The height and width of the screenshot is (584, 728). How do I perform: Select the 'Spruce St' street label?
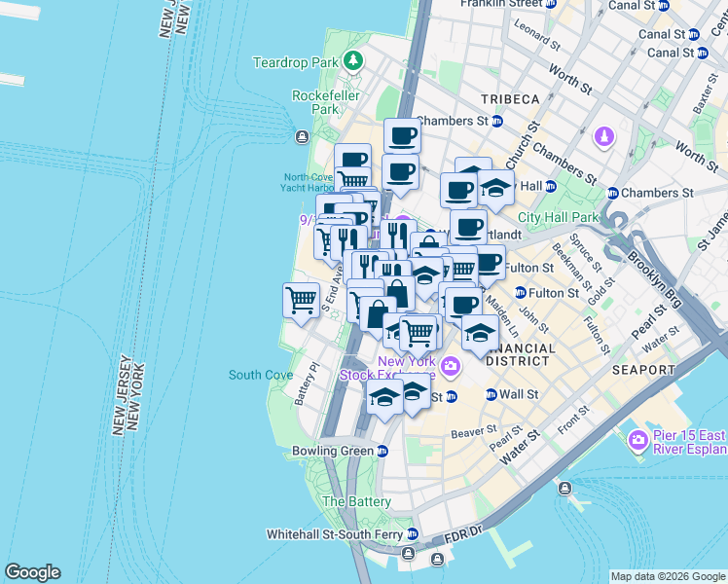point(586,253)
